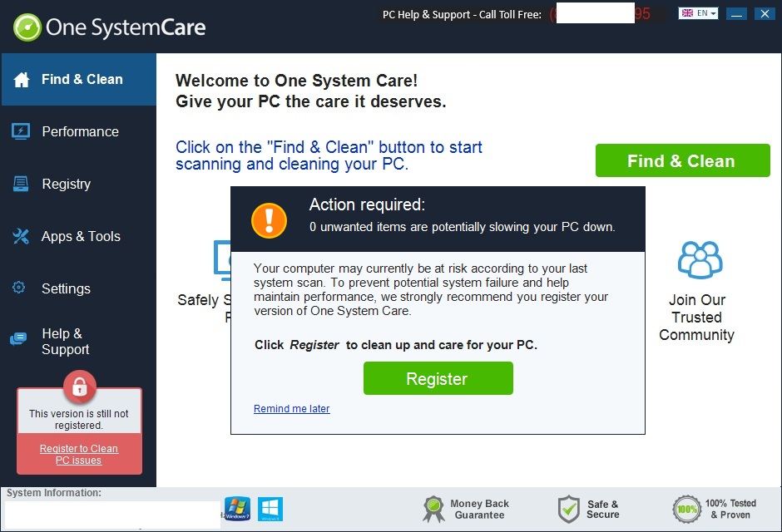The height and width of the screenshot is (532, 782).
Task: Click the Safe & Secure shield badge
Action: (588, 509)
